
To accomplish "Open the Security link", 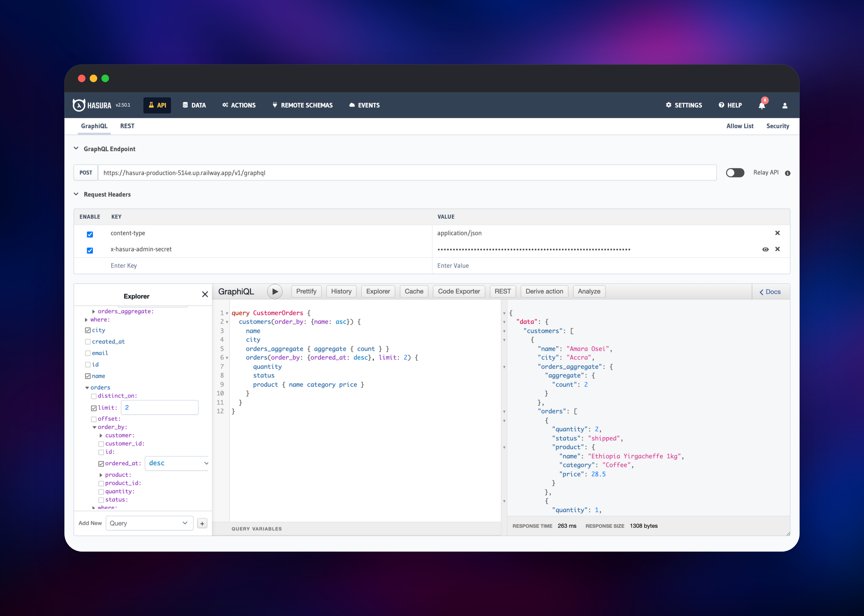I will click(x=778, y=126).
